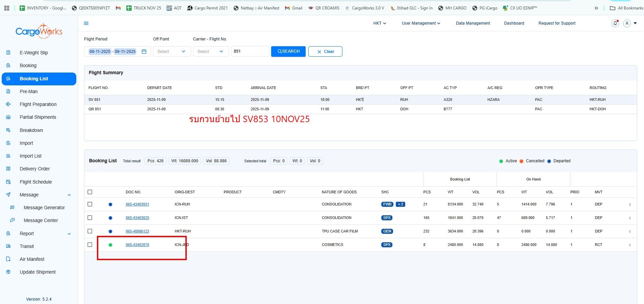
Task: Click the SPX badge on COSMETICS row
Action: [x=387, y=245]
